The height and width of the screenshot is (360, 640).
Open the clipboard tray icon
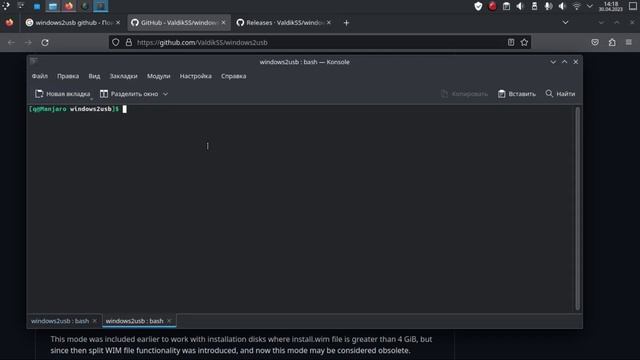[x=506, y=6]
